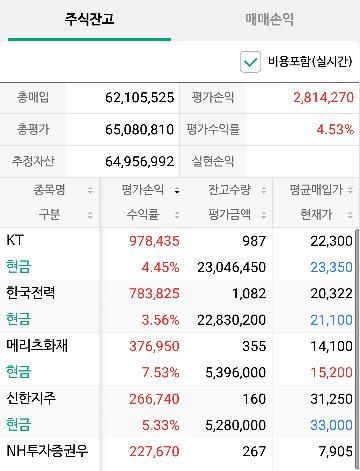Open the 신한지주 holding entry
Viewport: 360px width, 471px height.
(x=177, y=412)
